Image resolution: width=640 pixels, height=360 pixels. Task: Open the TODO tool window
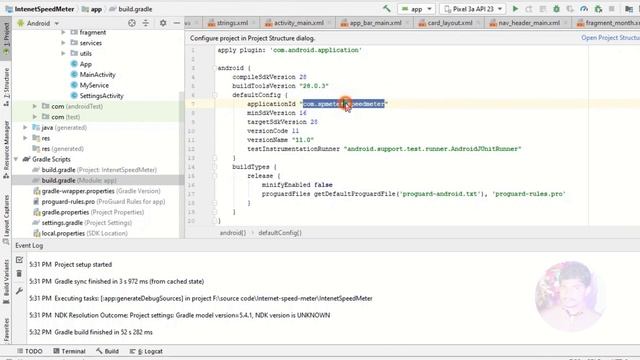pyautogui.click(x=30, y=351)
